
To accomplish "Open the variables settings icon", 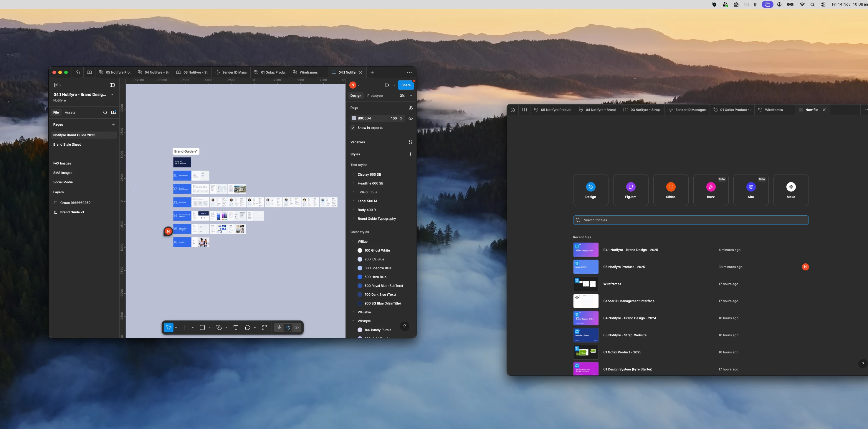I will point(410,142).
